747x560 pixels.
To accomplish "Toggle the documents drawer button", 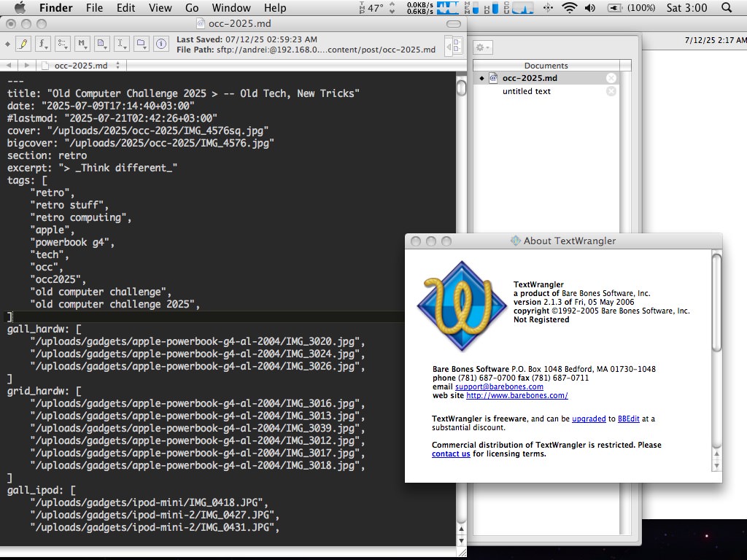I will 453,46.
